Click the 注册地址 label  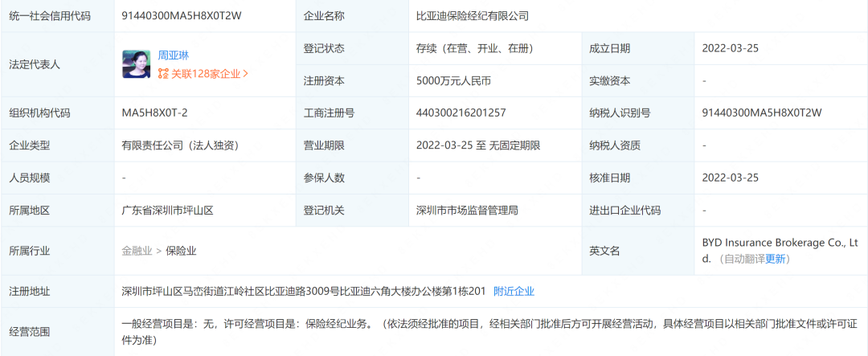click(30, 291)
